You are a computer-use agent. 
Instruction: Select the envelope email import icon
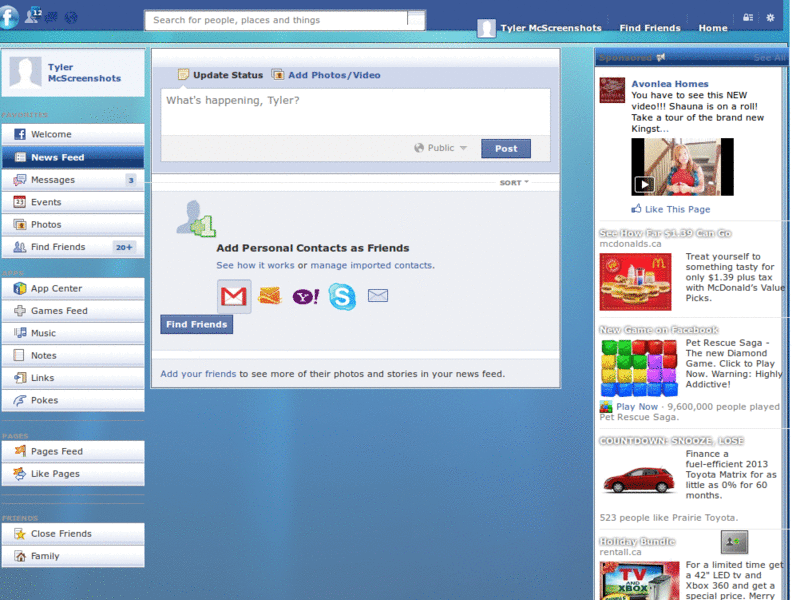[x=378, y=295]
